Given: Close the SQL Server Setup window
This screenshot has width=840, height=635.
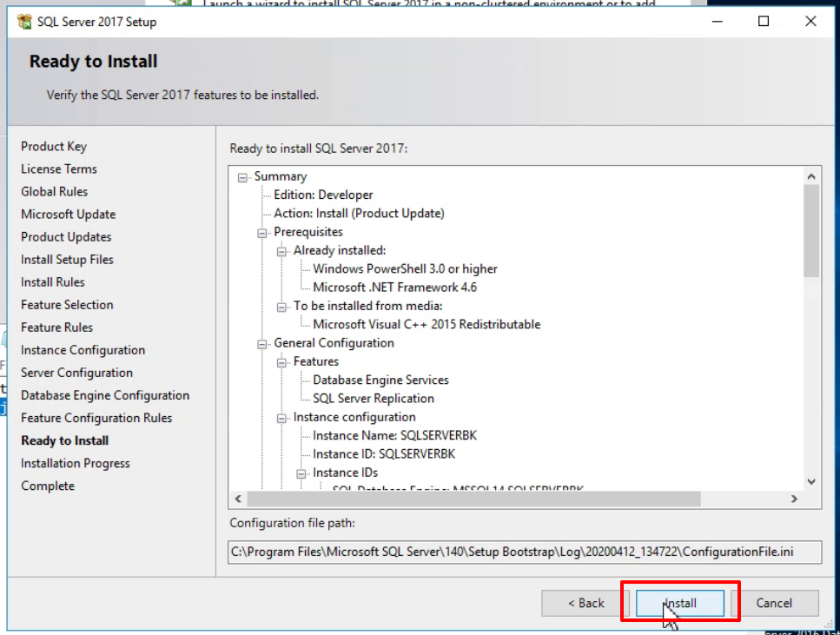Looking at the screenshot, I should click(810, 22).
